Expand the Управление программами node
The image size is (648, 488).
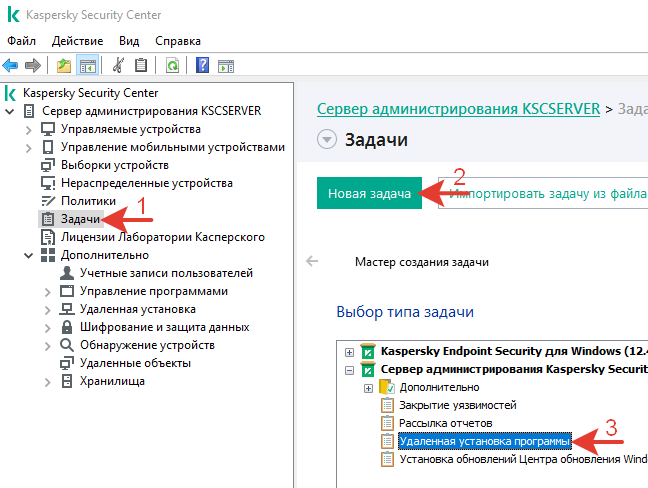[48, 292]
